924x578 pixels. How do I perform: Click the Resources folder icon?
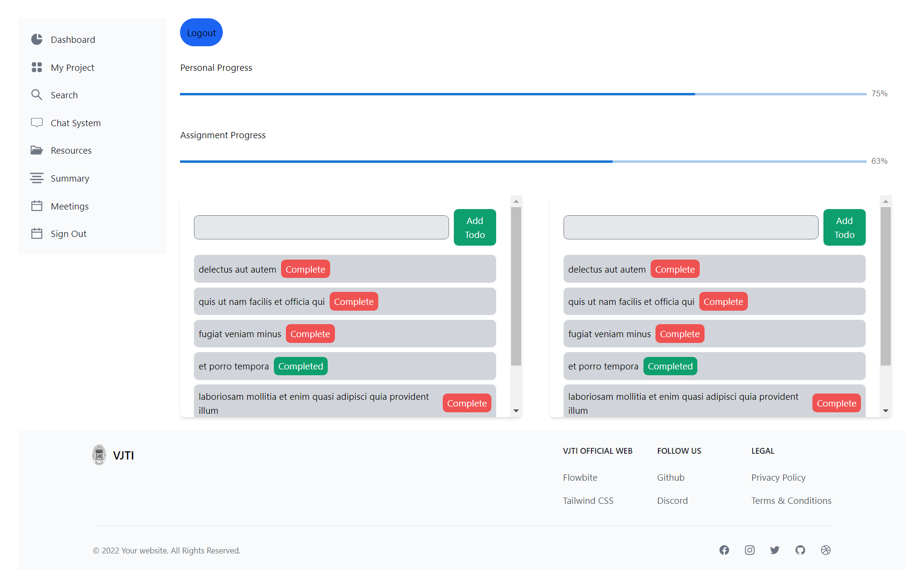(37, 150)
